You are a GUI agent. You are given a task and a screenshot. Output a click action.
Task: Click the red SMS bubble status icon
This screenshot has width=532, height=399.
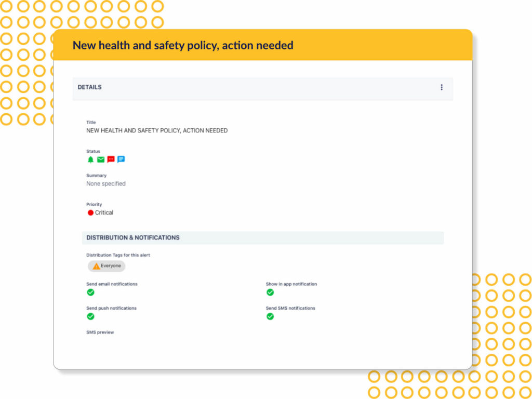coord(111,159)
